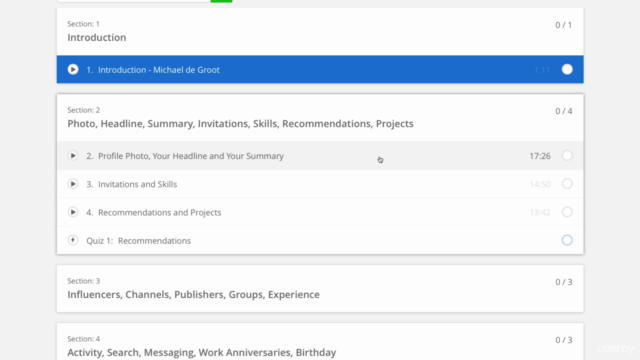Click the 'Section: 2' label

84,110
